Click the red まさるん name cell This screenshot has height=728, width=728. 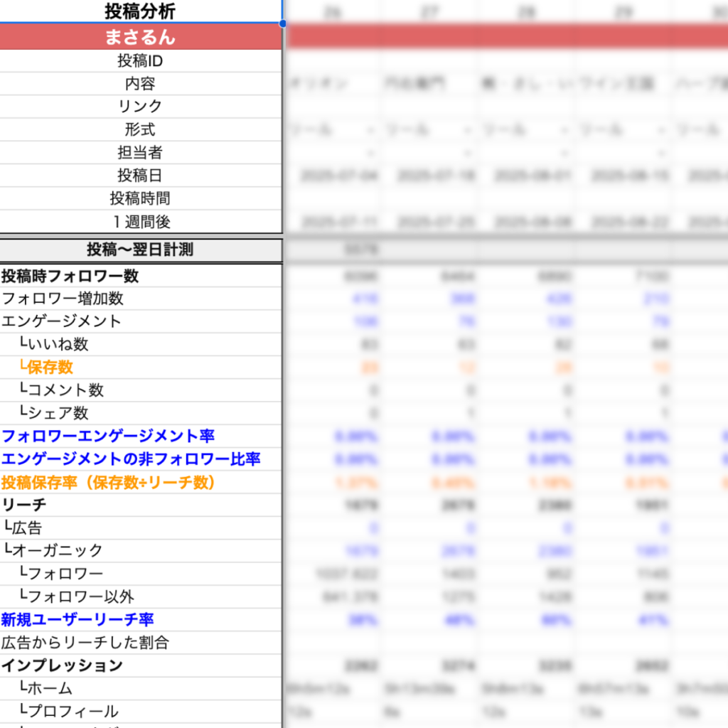point(140,38)
